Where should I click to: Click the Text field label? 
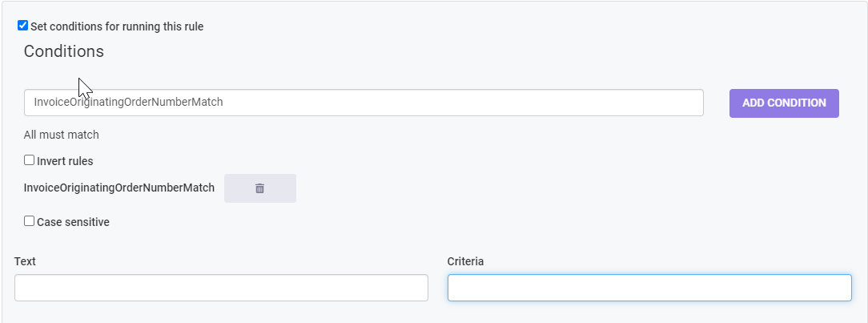click(x=25, y=261)
